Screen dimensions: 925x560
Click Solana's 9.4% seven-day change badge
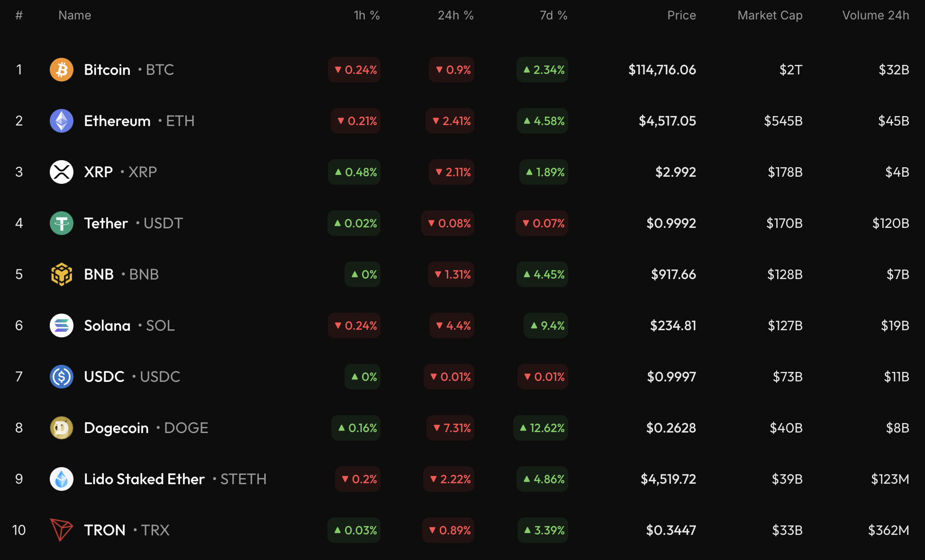546,325
